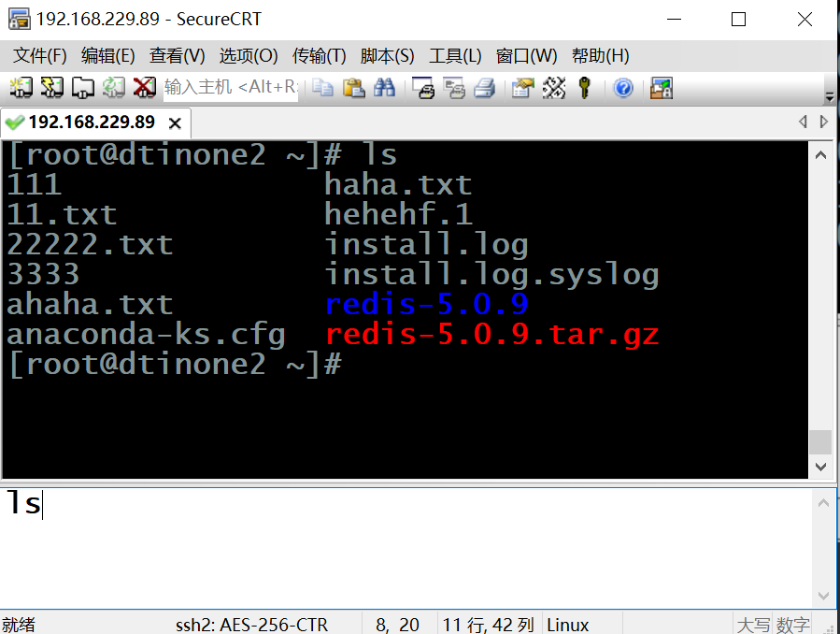Select the 192.168.229.89 session tab

(x=91, y=122)
